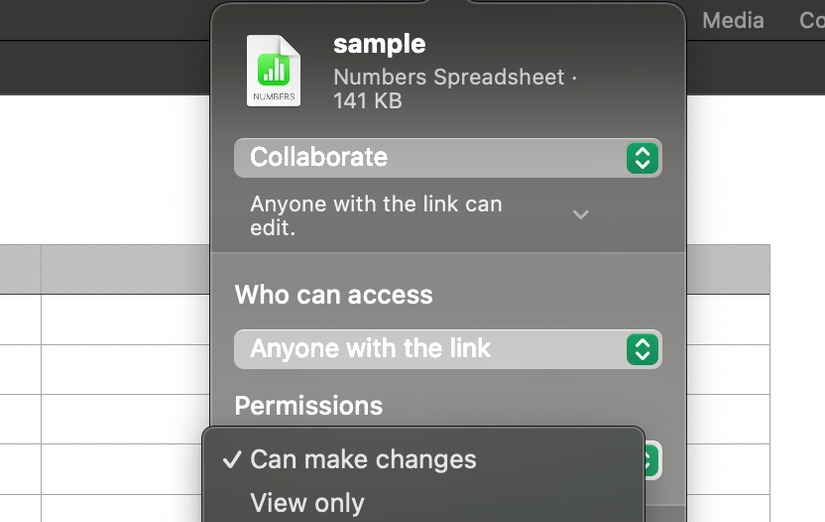Screen dimensions: 825x522
Task: Click the "Permissions" section label
Action: coord(308,405)
